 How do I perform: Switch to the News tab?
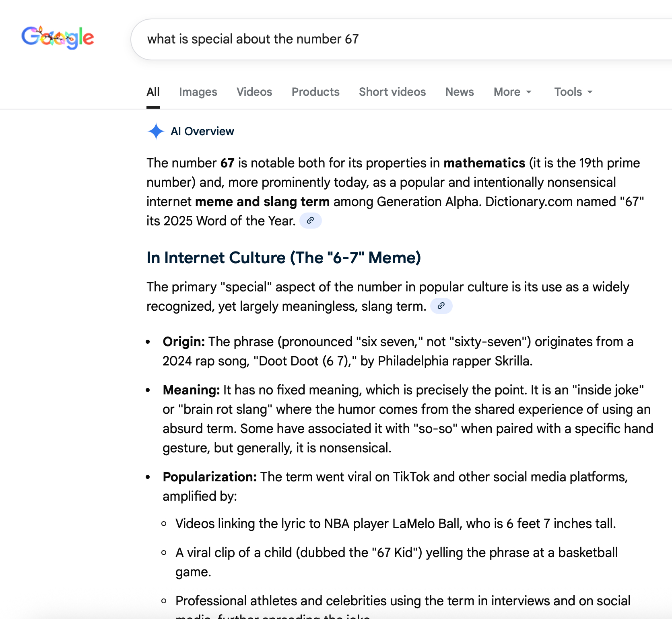[460, 92]
